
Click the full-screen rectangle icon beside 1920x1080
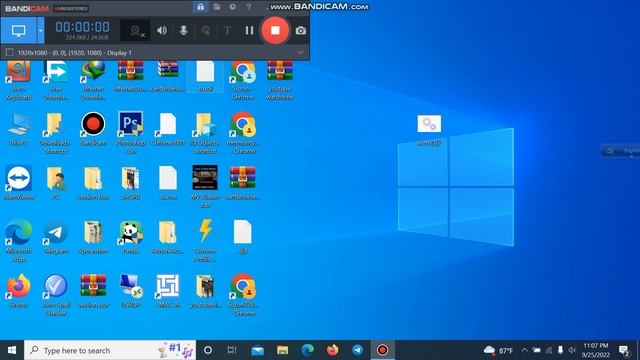[9, 53]
